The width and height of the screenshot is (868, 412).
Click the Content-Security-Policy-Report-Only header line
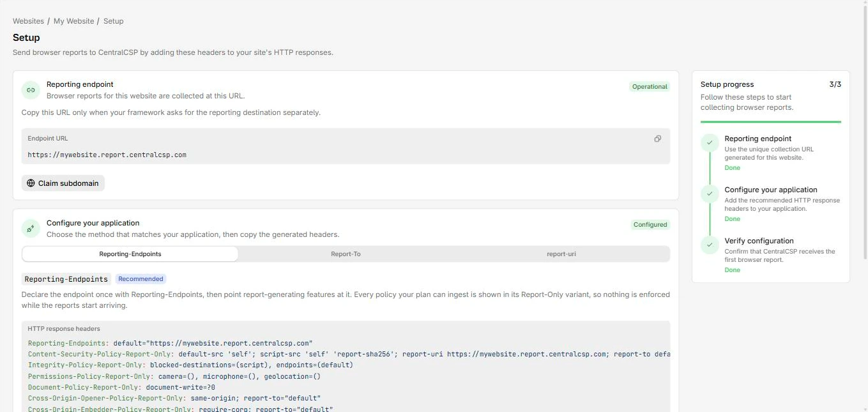(349, 354)
